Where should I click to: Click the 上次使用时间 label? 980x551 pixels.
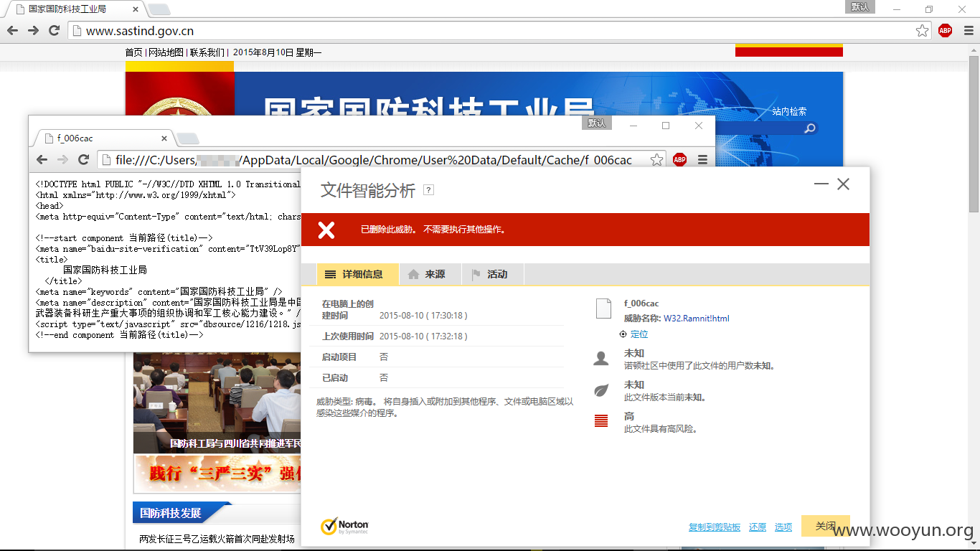[348, 336]
